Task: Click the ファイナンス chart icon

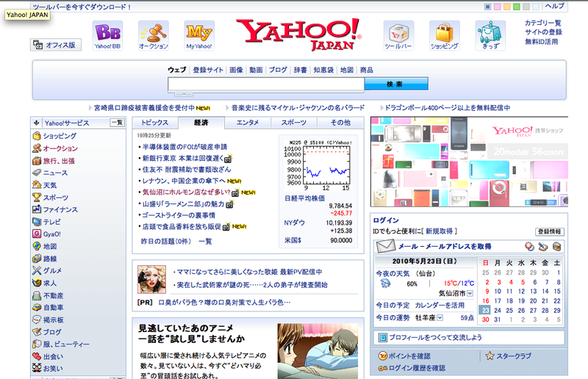Action: coord(36,209)
